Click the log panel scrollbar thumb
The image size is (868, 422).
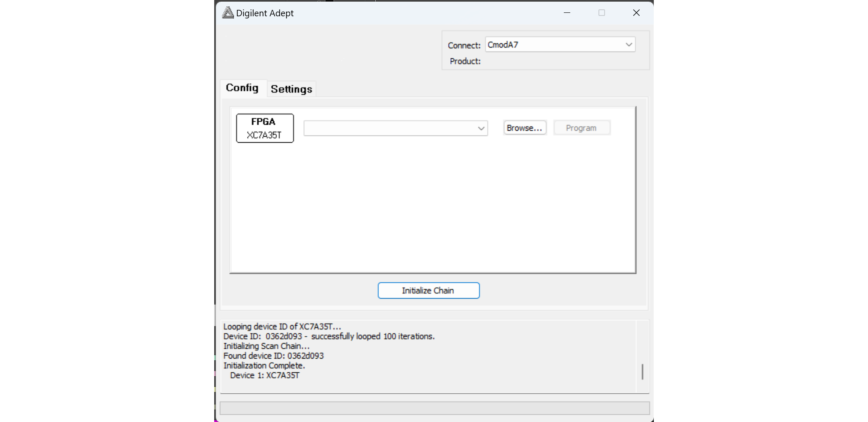click(642, 371)
